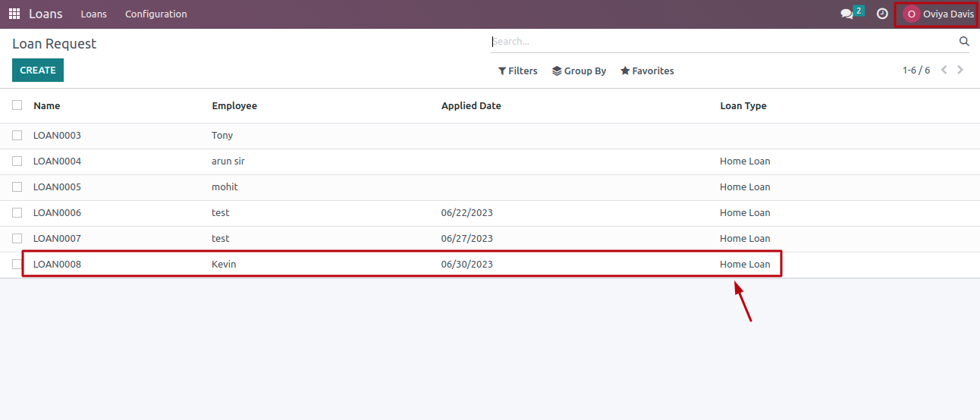Sort by the Loan Type column header

tap(743, 105)
